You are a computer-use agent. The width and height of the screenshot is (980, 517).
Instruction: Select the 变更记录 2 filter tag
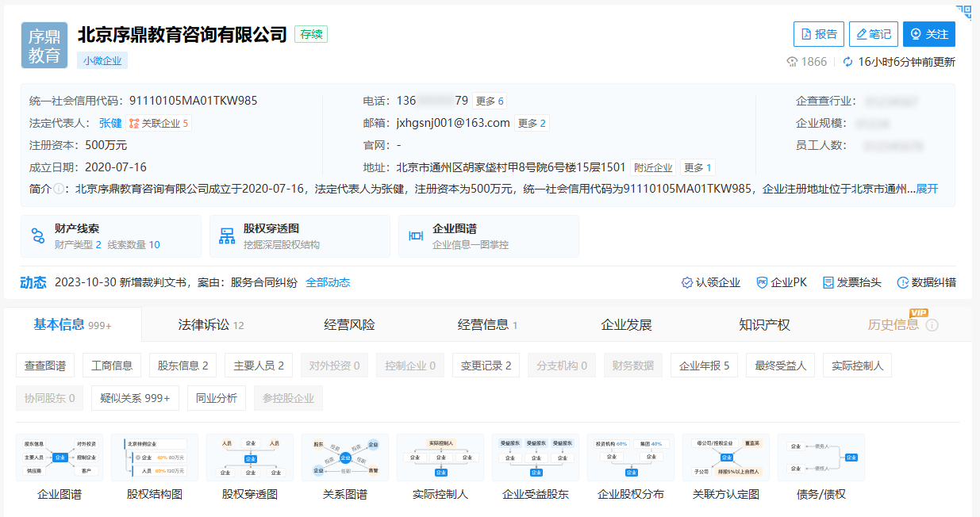[486, 366]
